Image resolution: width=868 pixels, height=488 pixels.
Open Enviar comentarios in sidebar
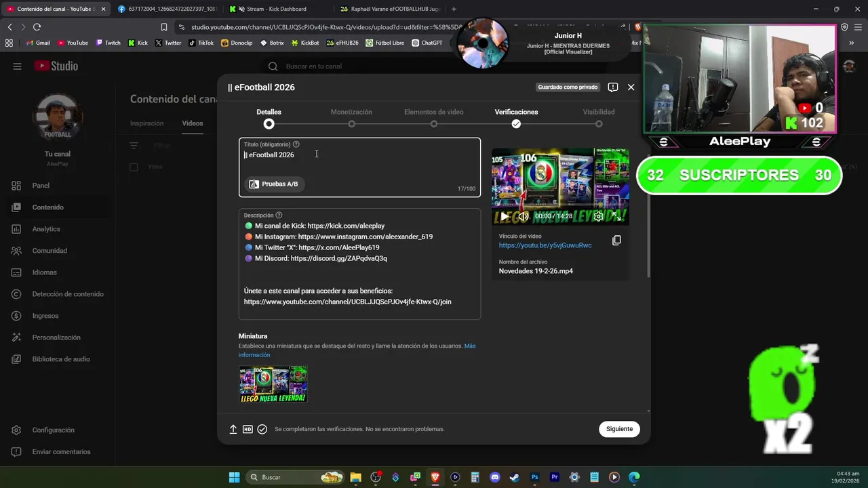click(57, 452)
